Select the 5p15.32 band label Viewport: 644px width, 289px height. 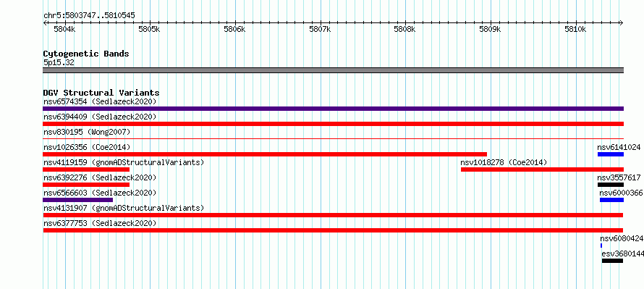pyautogui.click(x=59, y=63)
